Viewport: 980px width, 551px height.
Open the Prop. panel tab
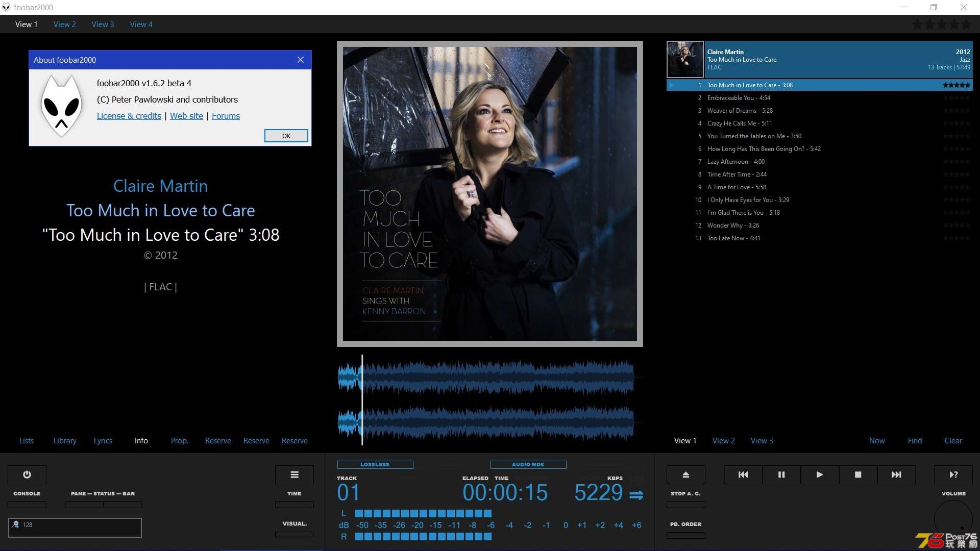click(x=180, y=441)
